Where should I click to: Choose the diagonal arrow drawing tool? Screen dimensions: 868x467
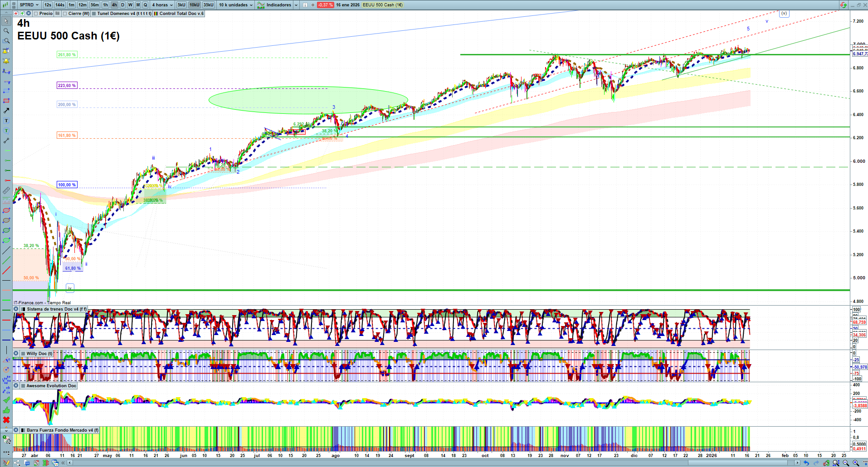click(x=6, y=111)
